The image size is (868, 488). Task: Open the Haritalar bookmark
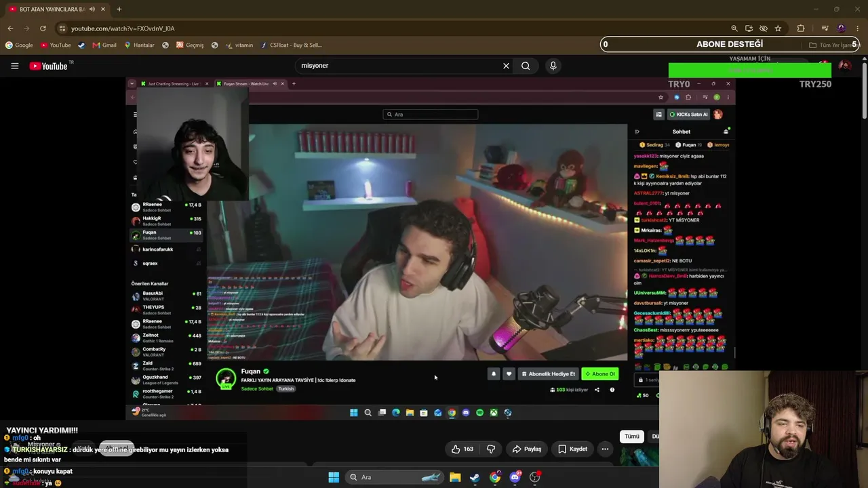[x=139, y=45]
